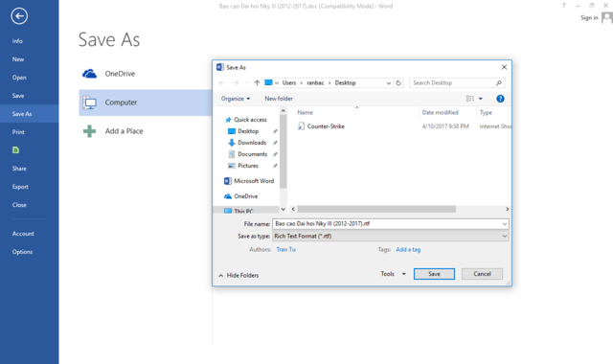Click the back arrow in Backstage view

point(19,16)
